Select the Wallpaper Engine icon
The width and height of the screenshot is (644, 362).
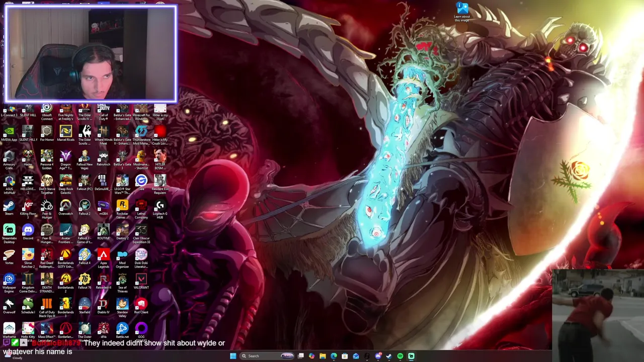coord(9,284)
